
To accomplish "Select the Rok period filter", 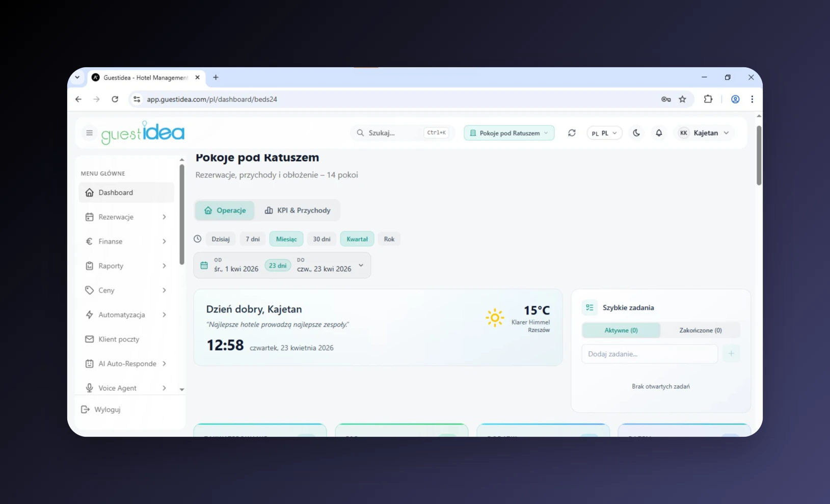I will pyautogui.click(x=389, y=239).
